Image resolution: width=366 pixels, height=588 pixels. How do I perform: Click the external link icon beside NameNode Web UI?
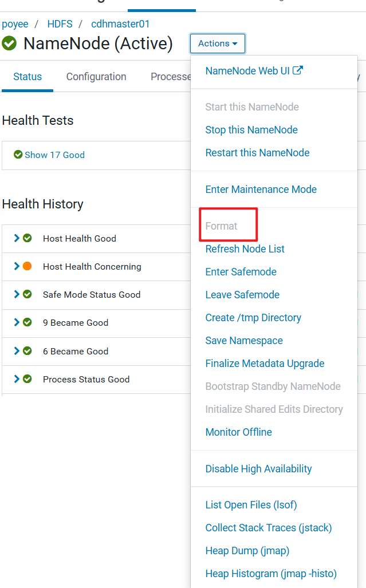tap(298, 71)
